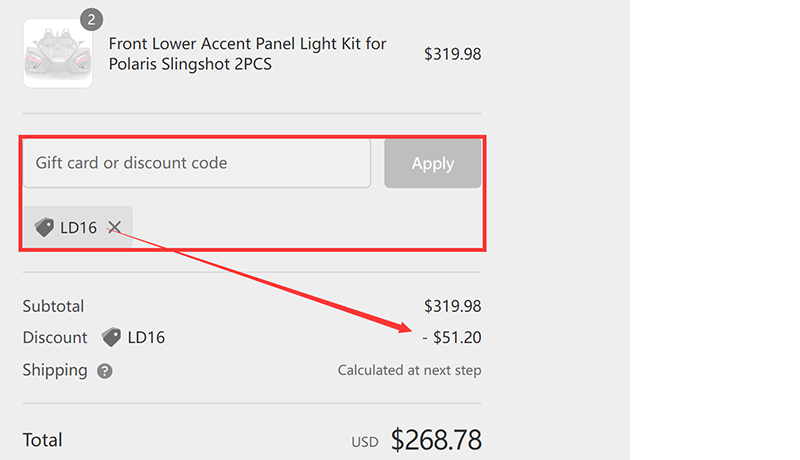This screenshot has height=460, width=800.
Task: Click the Shipping label
Action: 55,370
